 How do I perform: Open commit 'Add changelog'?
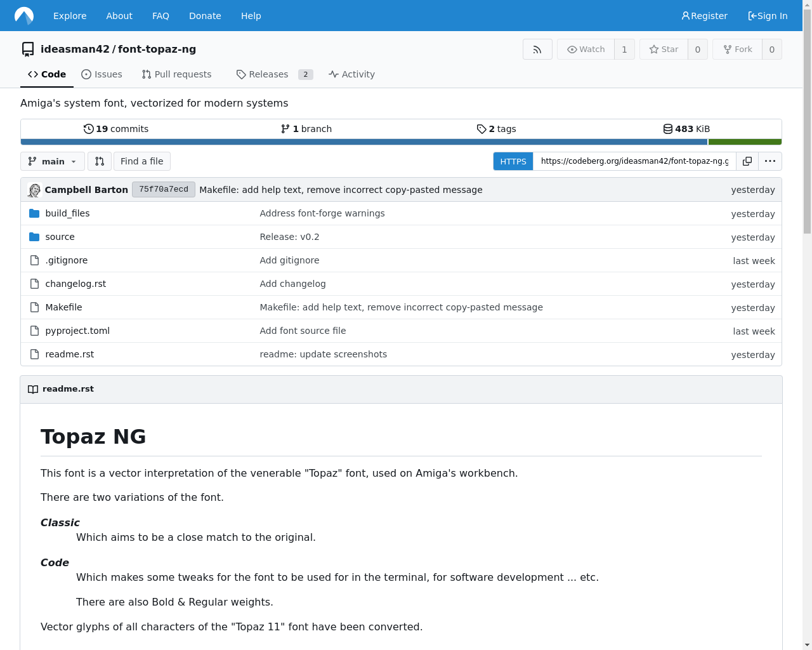point(292,284)
